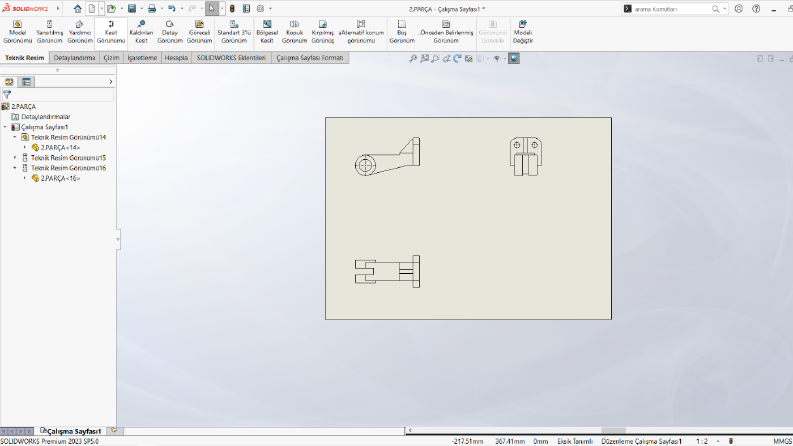The width and height of the screenshot is (793, 446).
Task: Switch to the Çizim tab
Action: click(x=111, y=58)
